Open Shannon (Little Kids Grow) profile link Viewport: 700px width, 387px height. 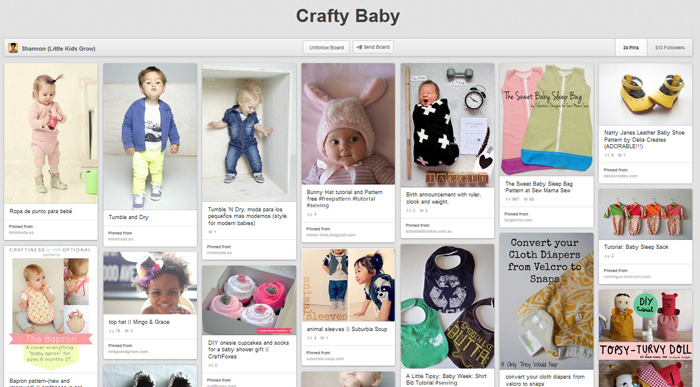(58, 48)
